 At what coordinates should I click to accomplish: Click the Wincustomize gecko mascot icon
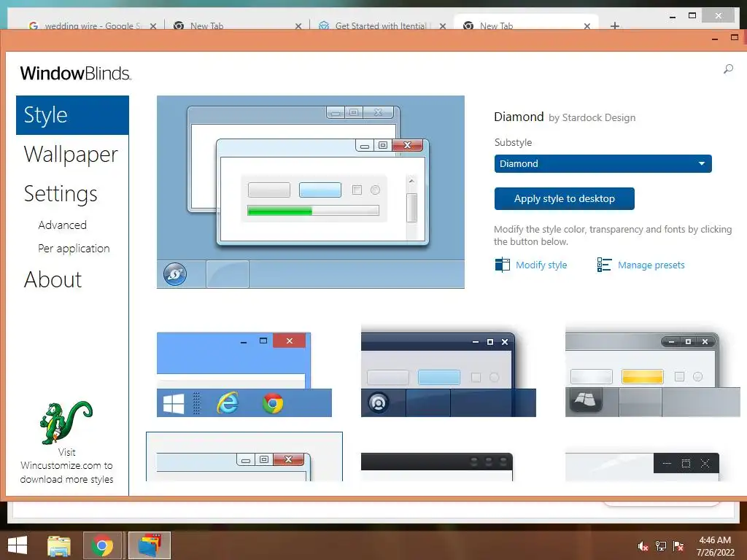[66, 422]
